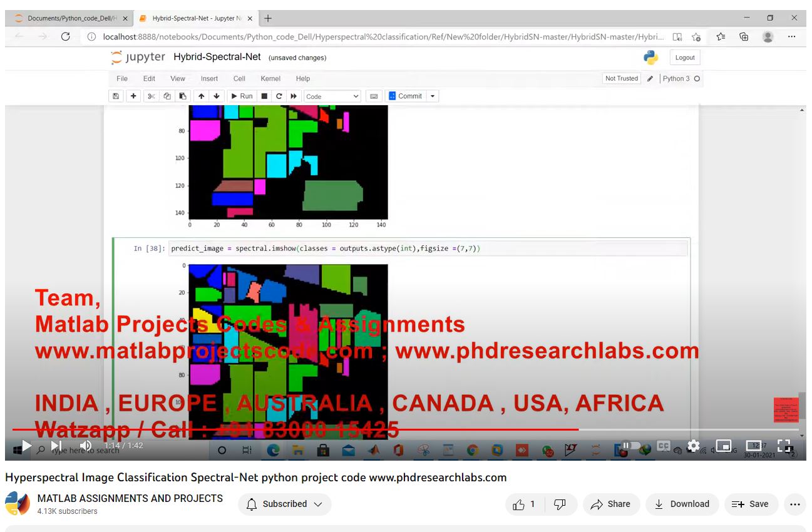Open the cell type Code dropdown
The height and width of the screenshot is (532, 812).
click(332, 96)
